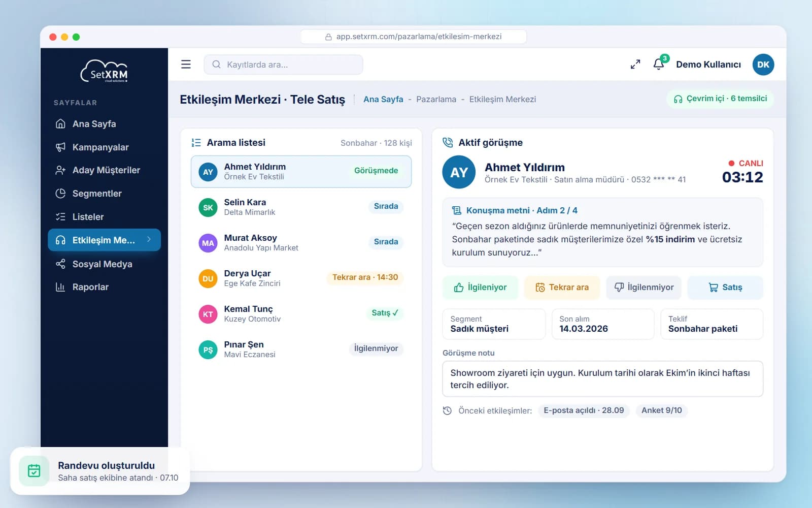Select Selin Kara in the call list

pyautogui.click(x=301, y=207)
